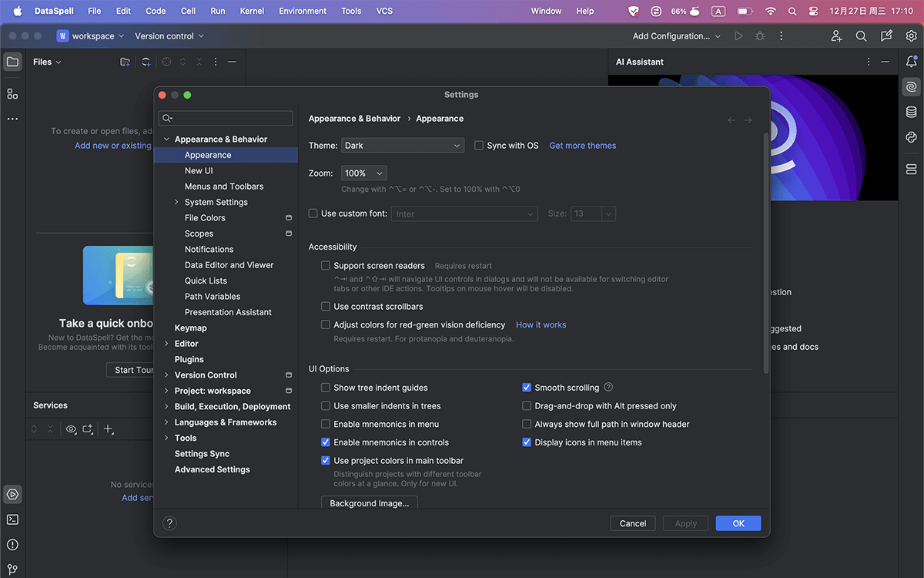Open the Environment menu

(x=303, y=12)
